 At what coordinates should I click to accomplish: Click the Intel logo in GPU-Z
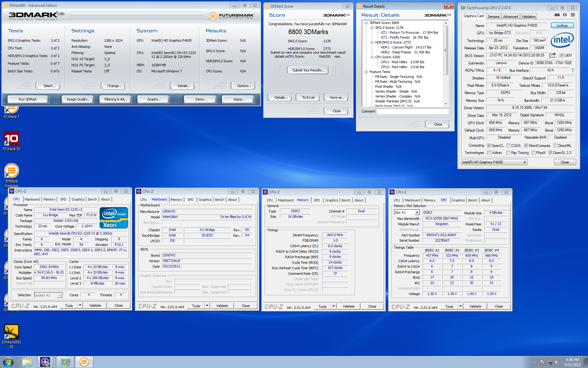562,40
